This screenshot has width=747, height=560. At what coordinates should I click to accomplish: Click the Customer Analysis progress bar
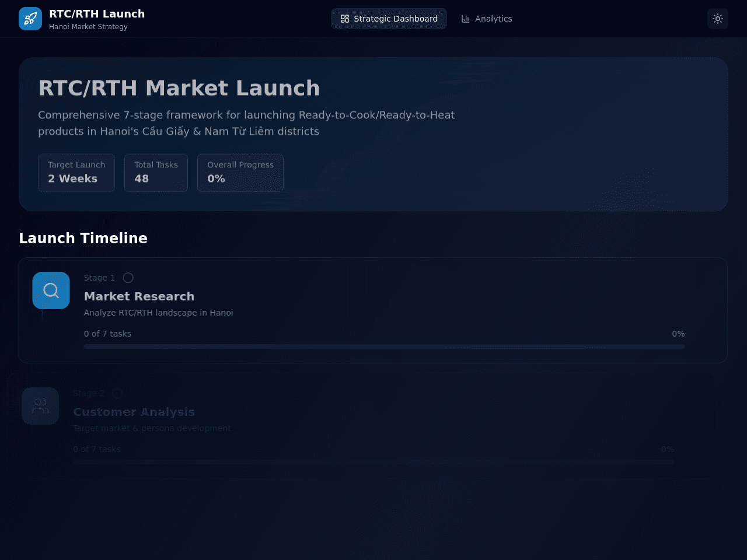point(374,462)
